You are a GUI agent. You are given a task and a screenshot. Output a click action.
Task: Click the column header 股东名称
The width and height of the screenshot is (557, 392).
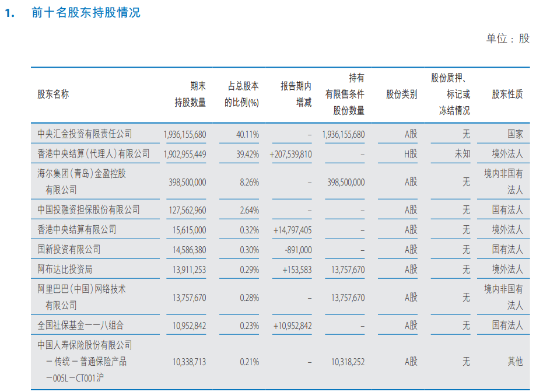pyautogui.click(x=53, y=94)
